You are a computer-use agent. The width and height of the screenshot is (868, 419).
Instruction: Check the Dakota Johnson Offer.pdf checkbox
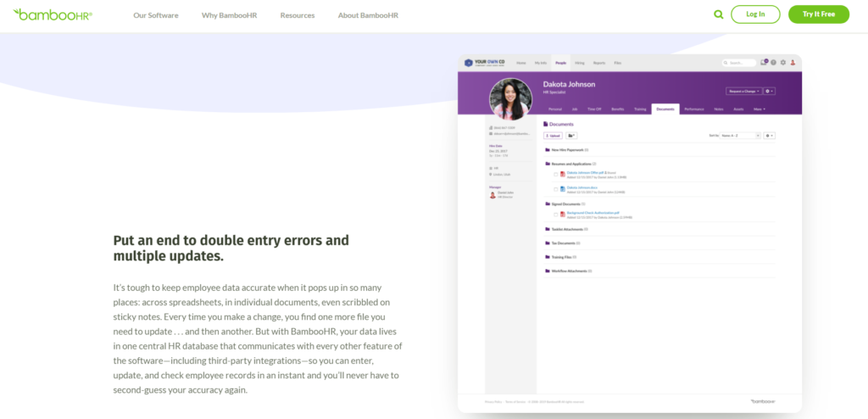(556, 174)
